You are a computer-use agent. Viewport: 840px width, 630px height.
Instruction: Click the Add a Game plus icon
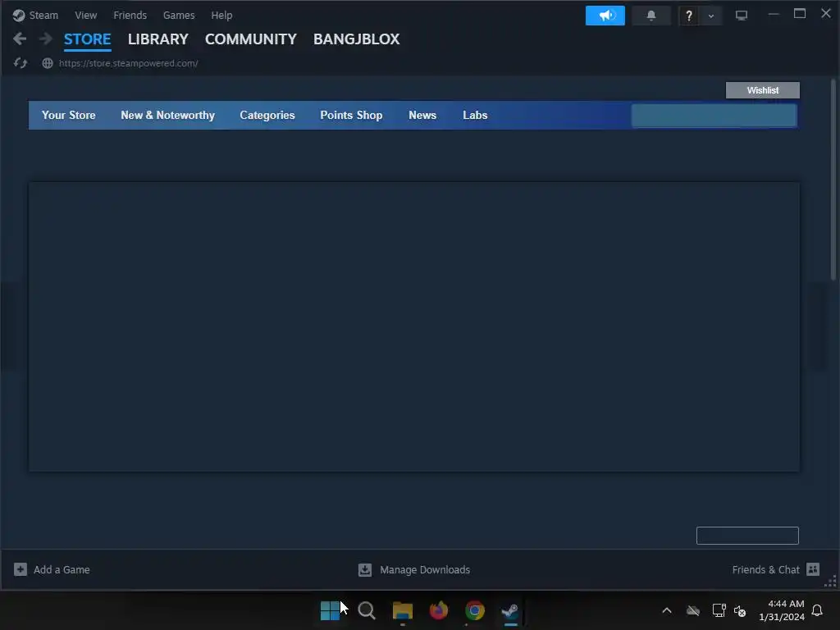click(21, 569)
